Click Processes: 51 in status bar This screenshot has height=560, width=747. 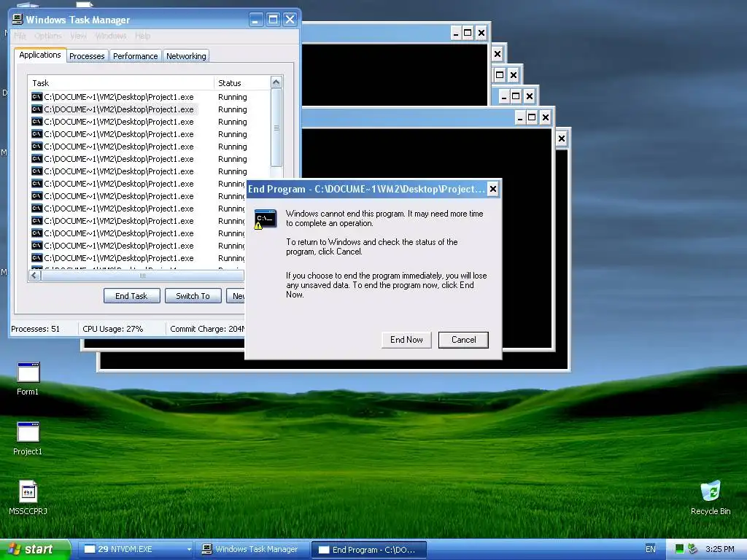click(x=35, y=329)
